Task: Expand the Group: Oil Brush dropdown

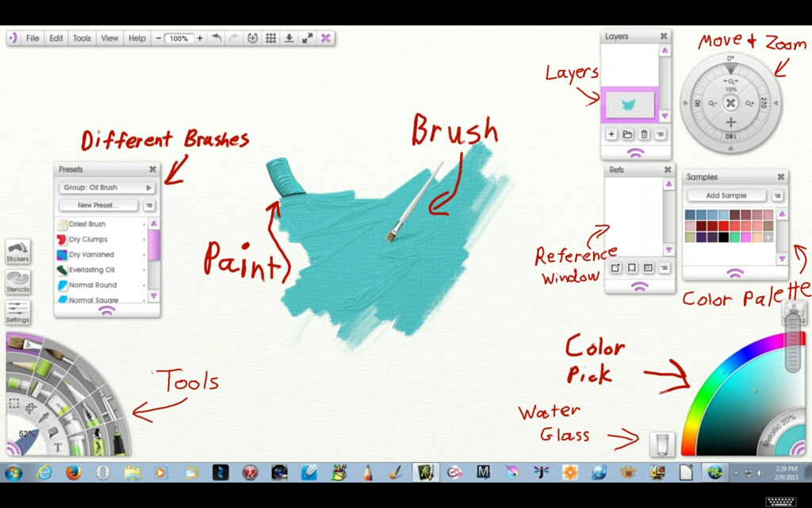Action: coord(107,187)
